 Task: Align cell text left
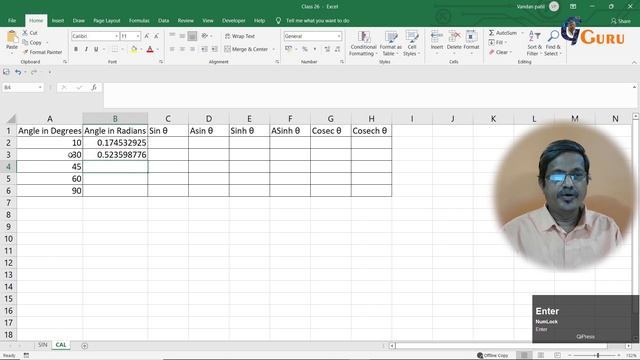[172, 49]
